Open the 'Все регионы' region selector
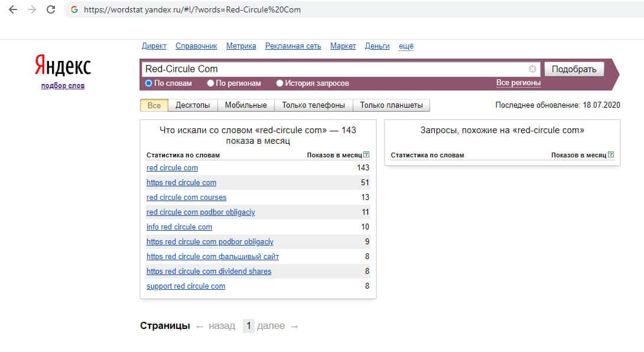This screenshot has height=352, width=644. [518, 83]
